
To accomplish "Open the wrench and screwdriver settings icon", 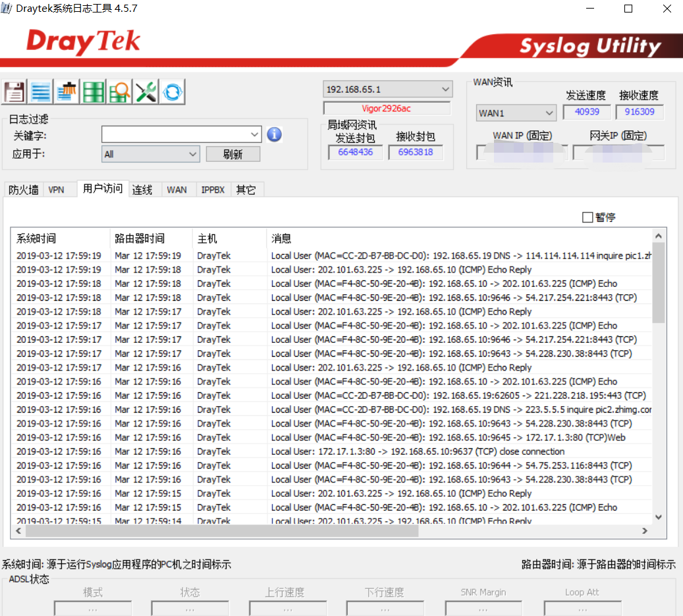I will [x=146, y=92].
